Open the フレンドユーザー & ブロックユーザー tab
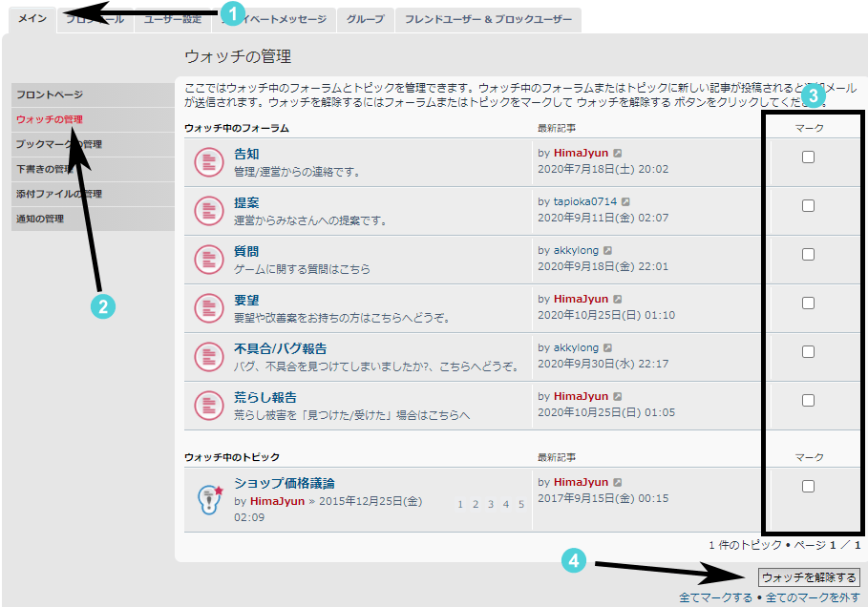868x607 pixels. 487,19
